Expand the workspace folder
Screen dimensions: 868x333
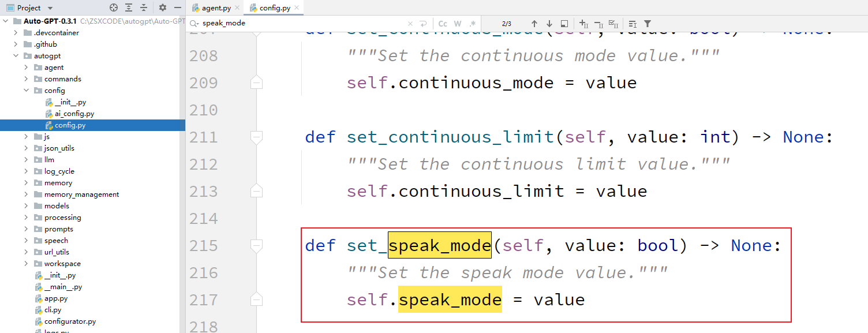tap(26, 264)
